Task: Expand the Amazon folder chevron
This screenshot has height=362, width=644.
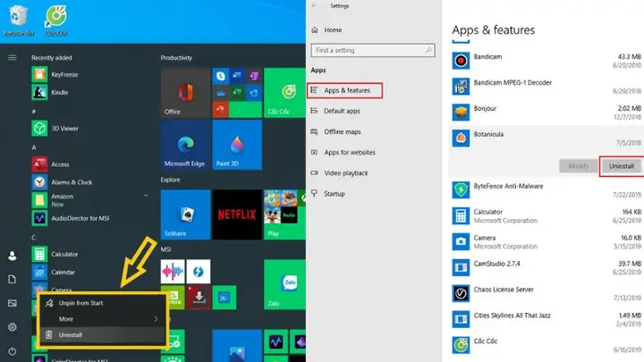Action: 146,196
